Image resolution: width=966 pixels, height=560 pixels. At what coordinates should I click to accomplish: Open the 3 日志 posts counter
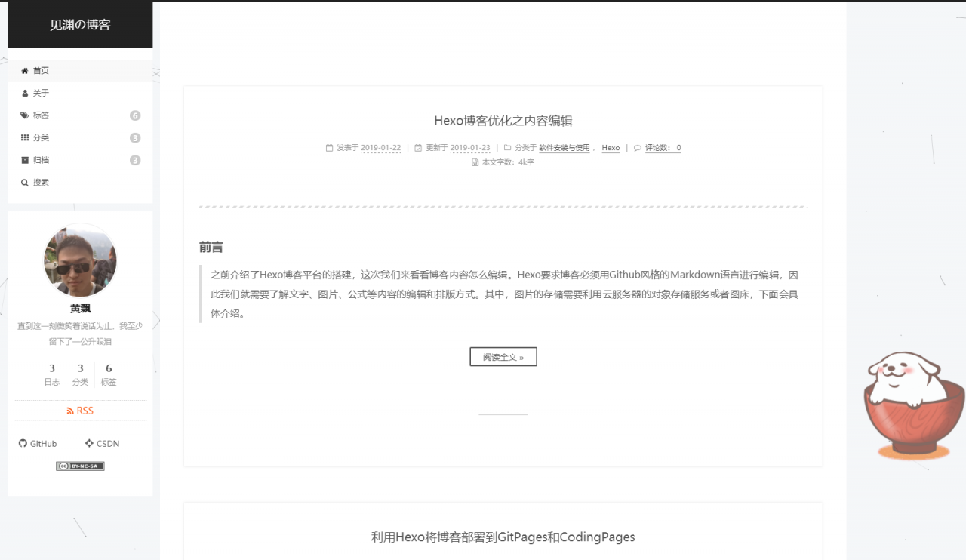point(52,374)
